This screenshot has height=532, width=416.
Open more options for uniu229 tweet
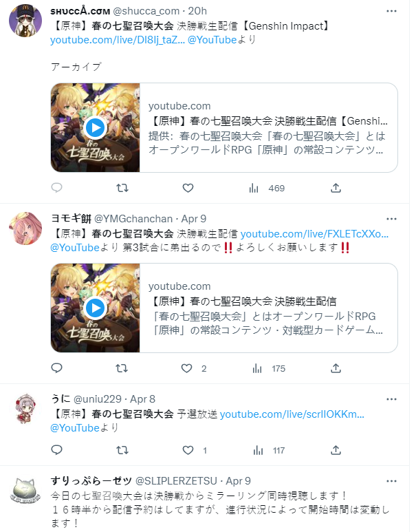[391, 399]
